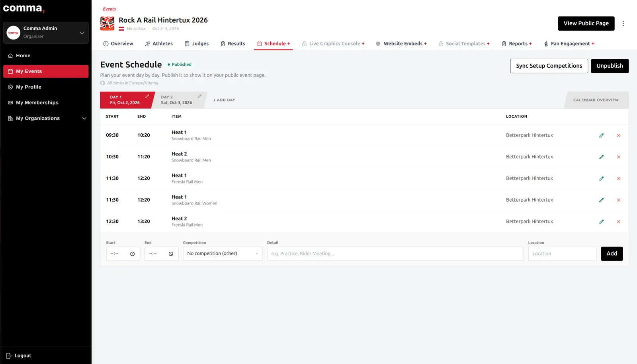The height and width of the screenshot is (364, 637).
Task: Click the pencil icon on Day 1 tab
Action: tap(147, 96)
